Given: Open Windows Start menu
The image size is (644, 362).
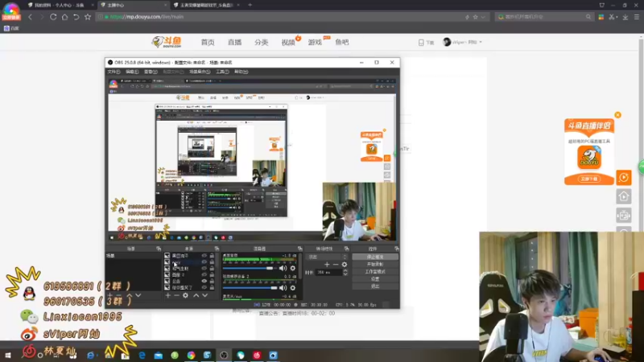Looking at the screenshot, I should pyautogui.click(x=8, y=356).
